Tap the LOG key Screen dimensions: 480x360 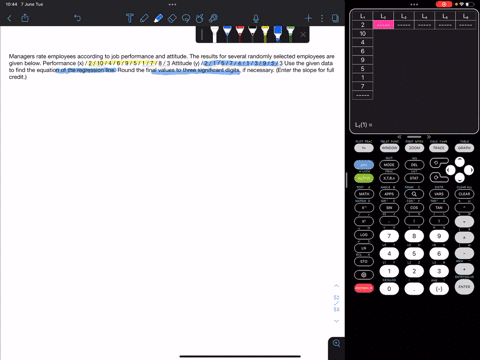[x=364, y=235]
